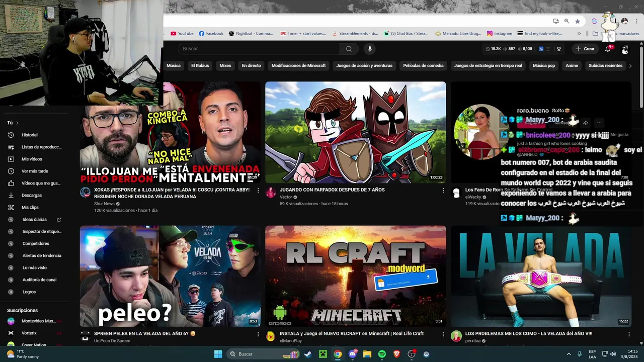Screen dimensions: 644x362
Task: Select the Mixes filter chip
Action: click(x=225, y=65)
